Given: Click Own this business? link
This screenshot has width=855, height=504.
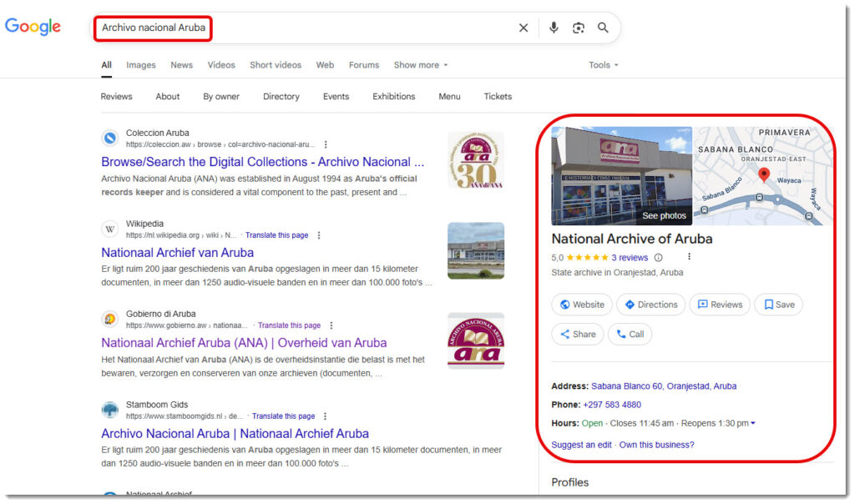Looking at the screenshot, I should [x=656, y=445].
